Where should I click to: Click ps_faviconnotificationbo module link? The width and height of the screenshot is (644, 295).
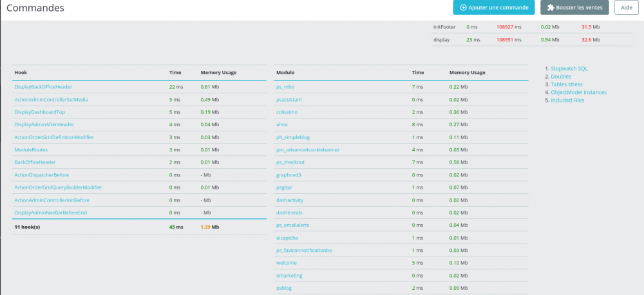(x=304, y=250)
